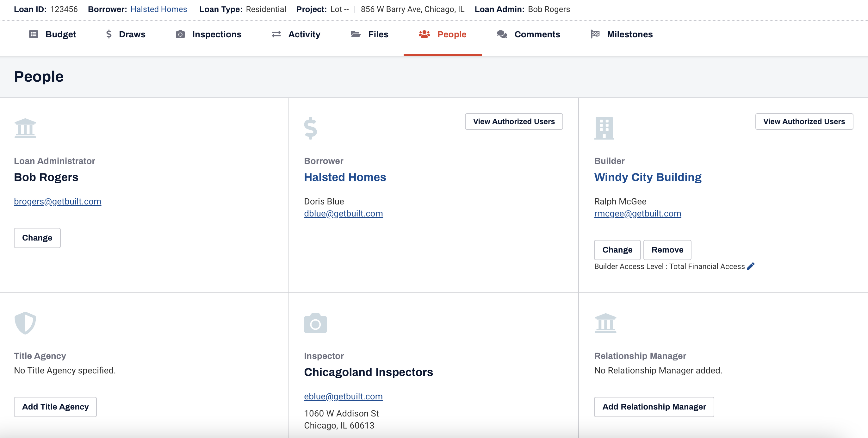Click No Title Agency specified text

65,371
